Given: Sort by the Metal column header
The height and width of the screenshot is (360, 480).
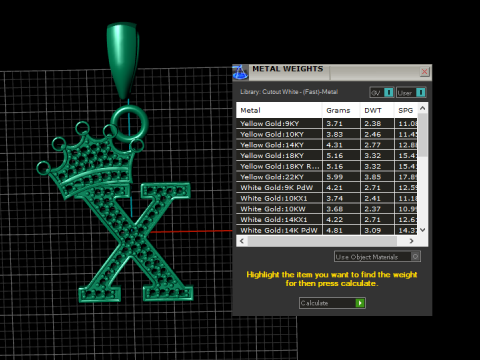Looking at the screenshot, I should coord(279,110).
